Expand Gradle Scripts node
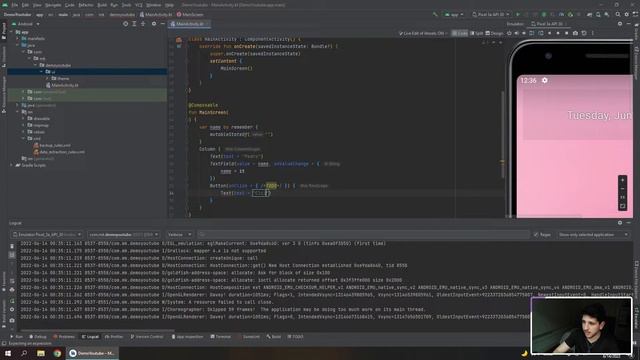This screenshot has width=640, height=360. click(12, 165)
